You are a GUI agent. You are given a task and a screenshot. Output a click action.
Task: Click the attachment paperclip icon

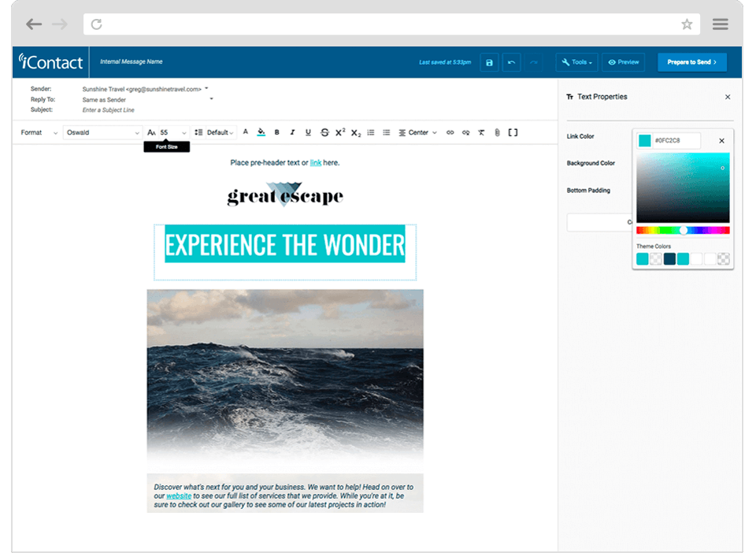(497, 132)
